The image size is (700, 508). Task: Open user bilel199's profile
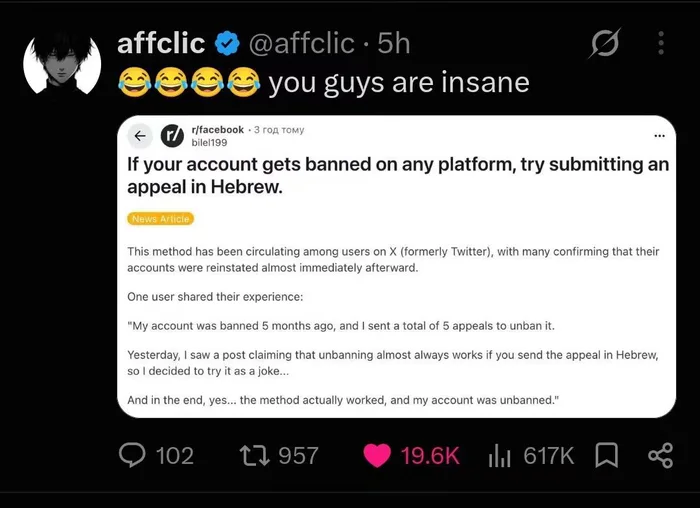(x=209, y=143)
